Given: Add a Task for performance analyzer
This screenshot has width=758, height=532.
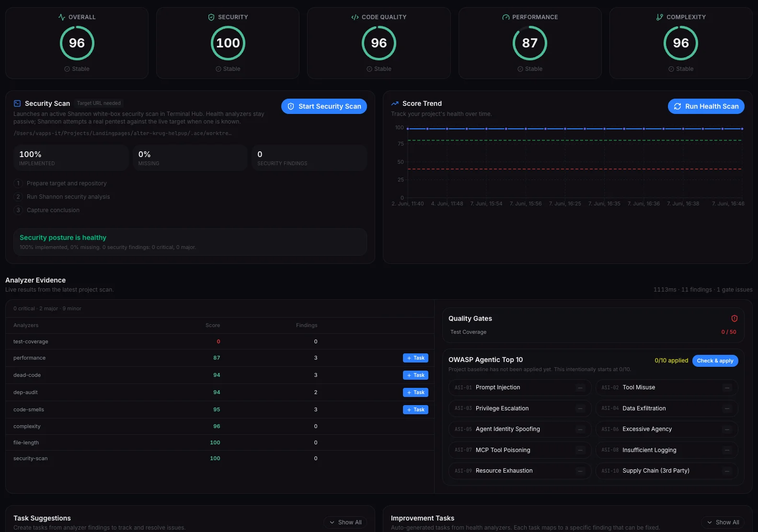Looking at the screenshot, I should pyautogui.click(x=415, y=358).
